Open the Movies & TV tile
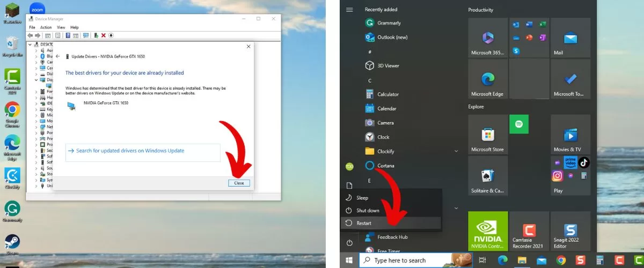644x268 pixels. [570, 135]
